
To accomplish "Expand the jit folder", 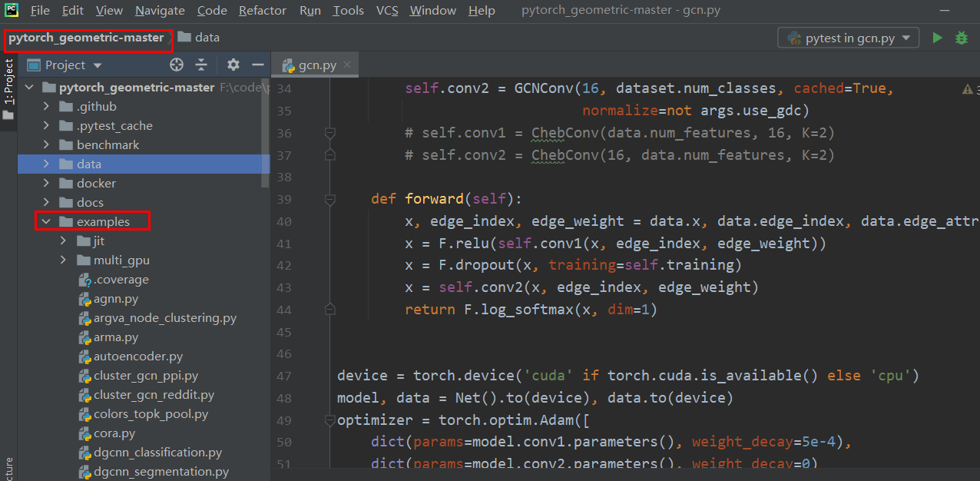I will coord(63,241).
